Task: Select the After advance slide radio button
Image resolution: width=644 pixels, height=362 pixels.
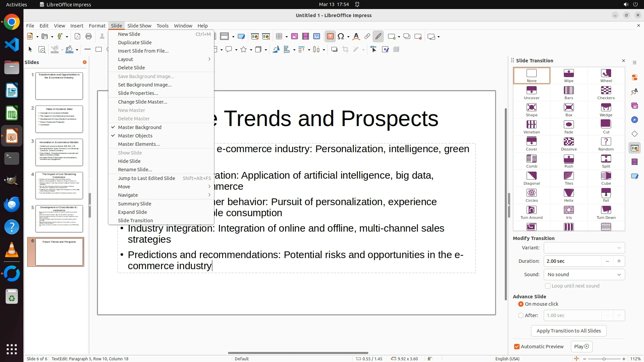Action: coord(521,315)
